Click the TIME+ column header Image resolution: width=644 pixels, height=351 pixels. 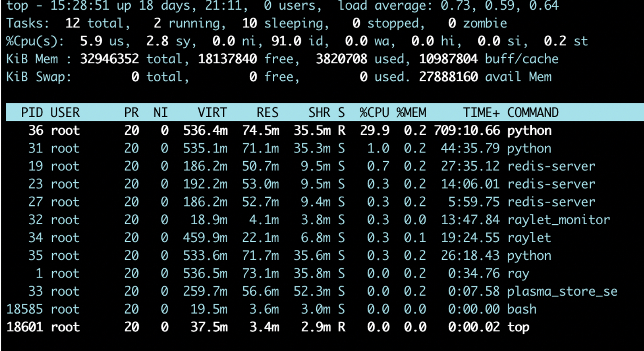[482, 113]
